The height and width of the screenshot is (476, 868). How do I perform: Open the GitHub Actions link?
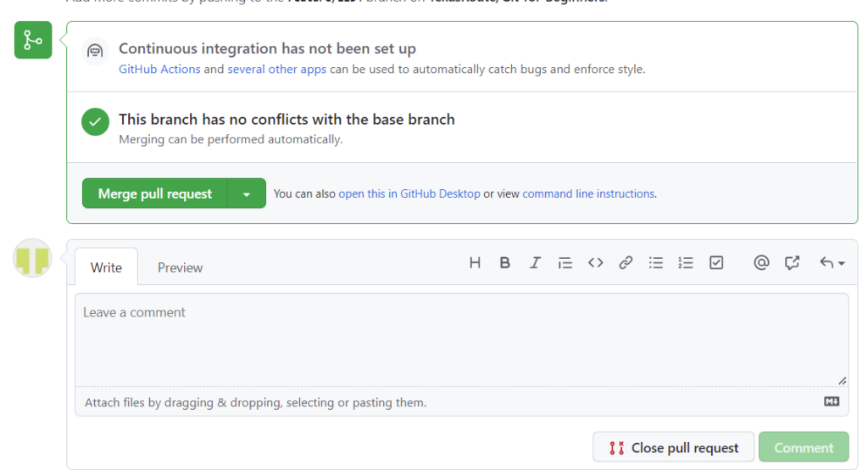(x=159, y=70)
